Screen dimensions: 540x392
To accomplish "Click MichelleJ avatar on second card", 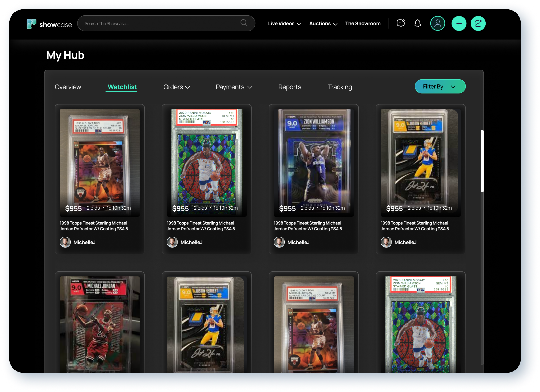I will (x=172, y=242).
